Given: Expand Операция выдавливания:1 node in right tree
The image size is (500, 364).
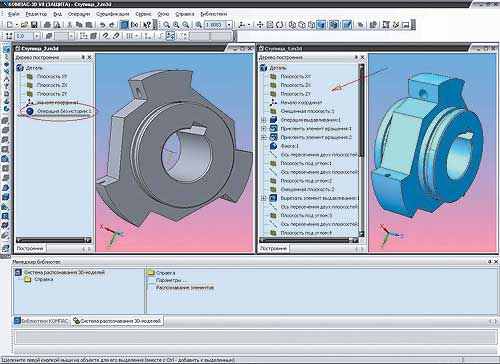Looking at the screenshot, I should coord(264,120).
